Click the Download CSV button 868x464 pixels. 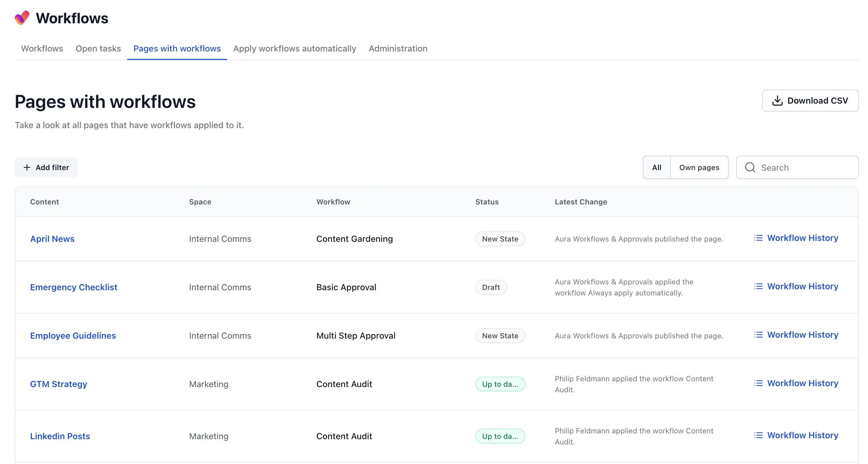point(810,101)
